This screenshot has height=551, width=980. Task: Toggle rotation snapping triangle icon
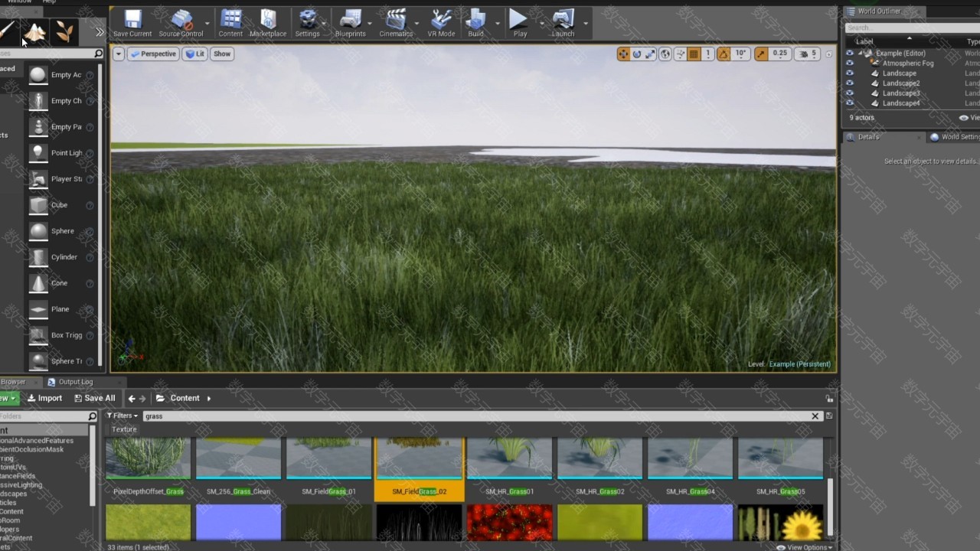tap(724, 54)
